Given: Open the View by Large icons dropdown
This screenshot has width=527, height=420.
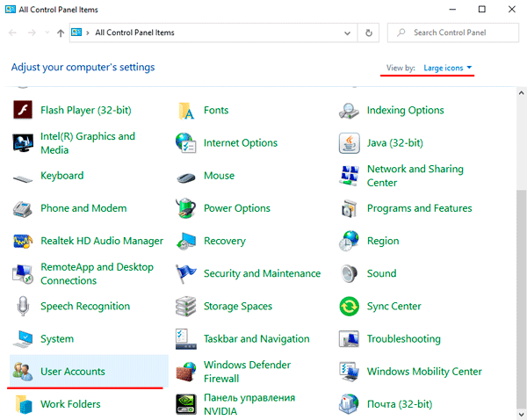Looking at the screenshot, I should click(x=448, y=68).
